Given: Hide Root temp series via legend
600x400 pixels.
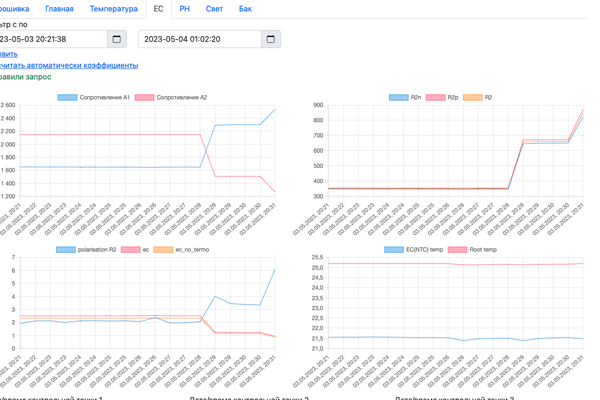Looking at the screenshot, I should (x=475, y=249).
